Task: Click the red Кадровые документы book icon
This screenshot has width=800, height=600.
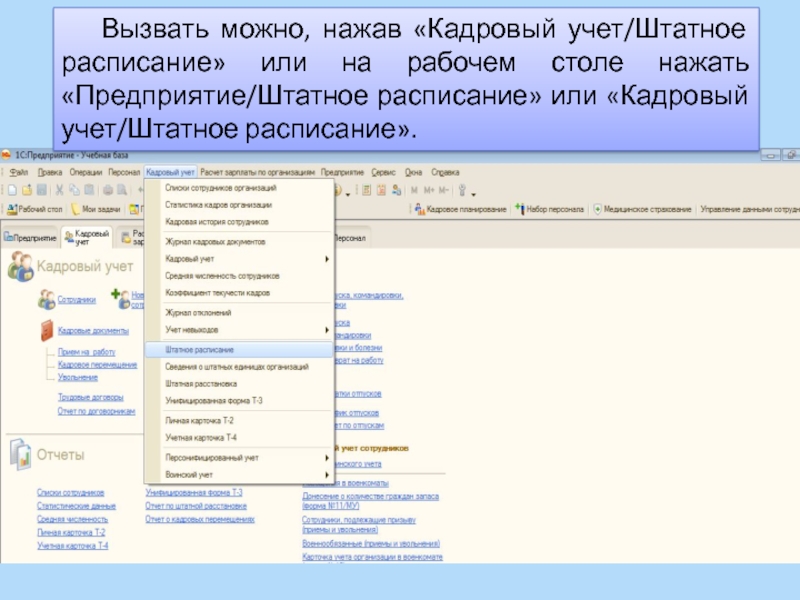Action: pos(46,330)
